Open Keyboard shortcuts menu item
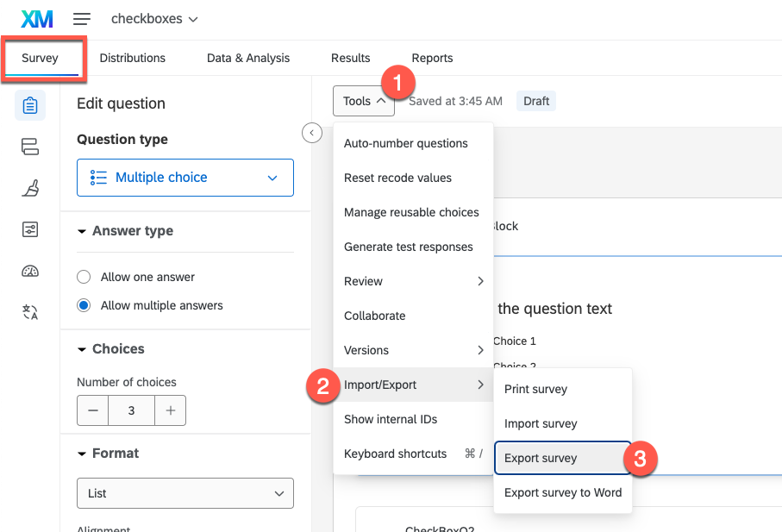Image resolution: width=782 pixels, height=532 pixels. pos(414,454)
